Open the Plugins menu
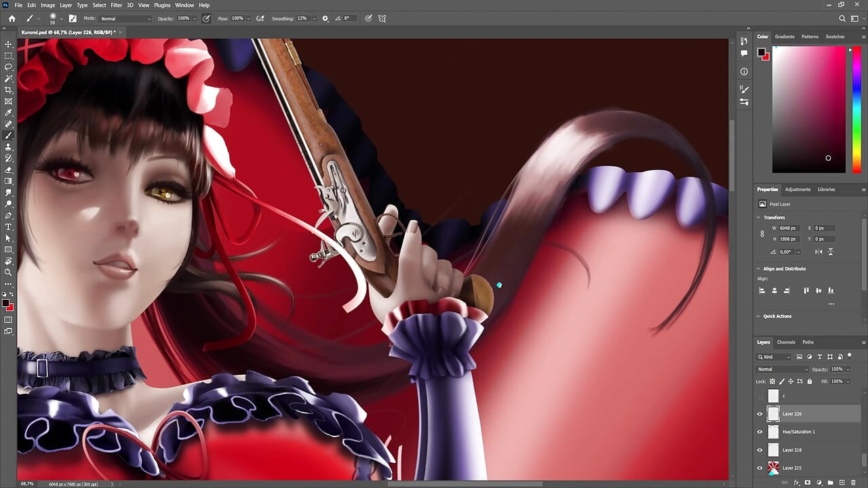This screenshot has height=488, width=868. point(162,5)
